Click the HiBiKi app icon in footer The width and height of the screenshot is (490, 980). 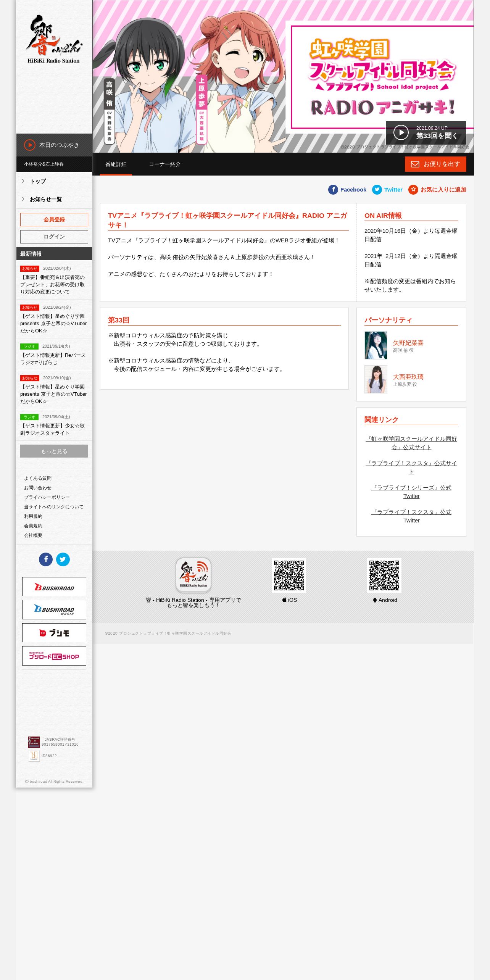(x=193, y=575)
